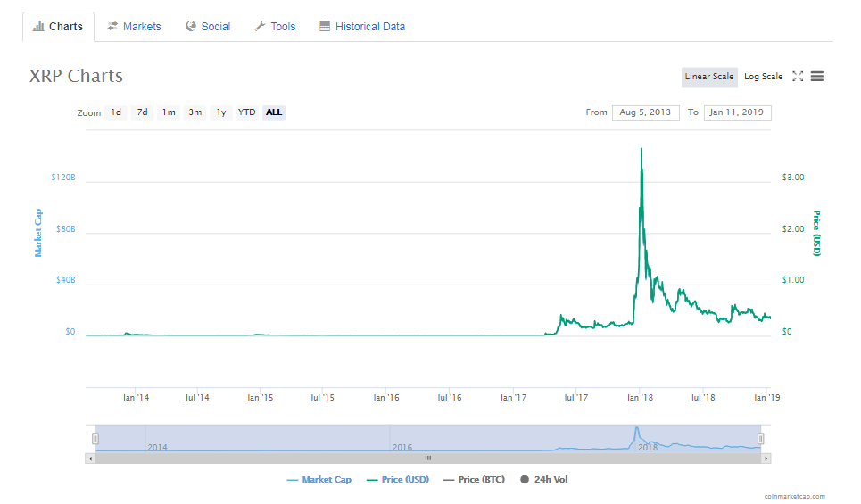Set zoom to YTD

246,112
